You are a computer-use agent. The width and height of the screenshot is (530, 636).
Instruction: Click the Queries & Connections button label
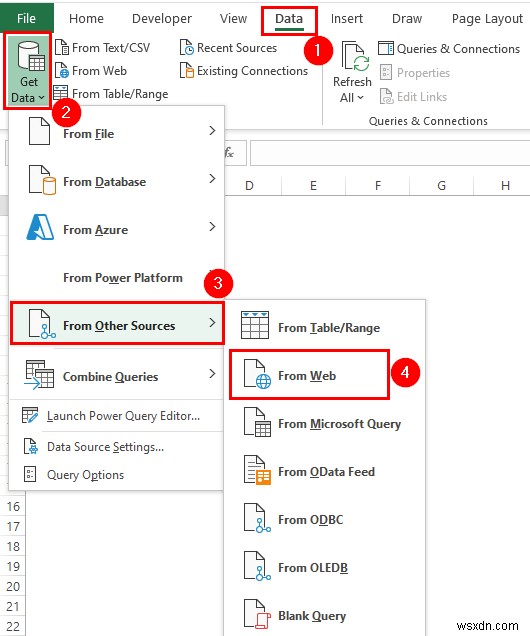pyautogui.click(x=458, y=49)
